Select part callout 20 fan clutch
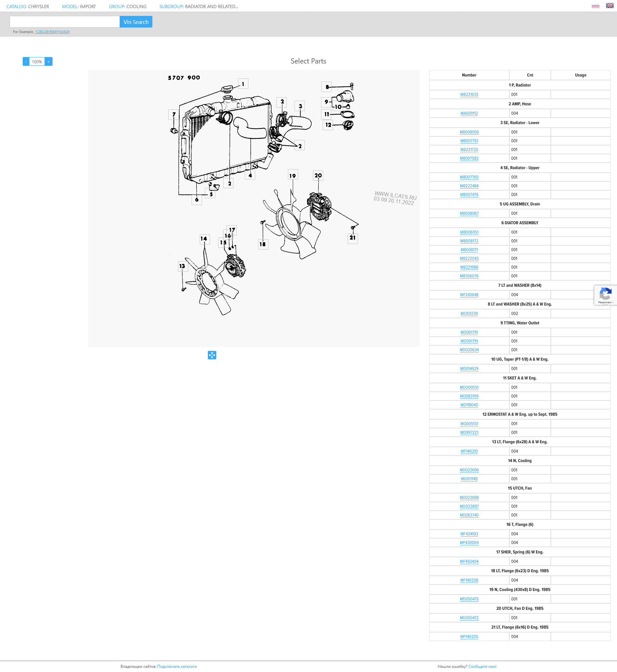This screenshot has height=672, width=617. pyautogui.click(x=318, y=176)
